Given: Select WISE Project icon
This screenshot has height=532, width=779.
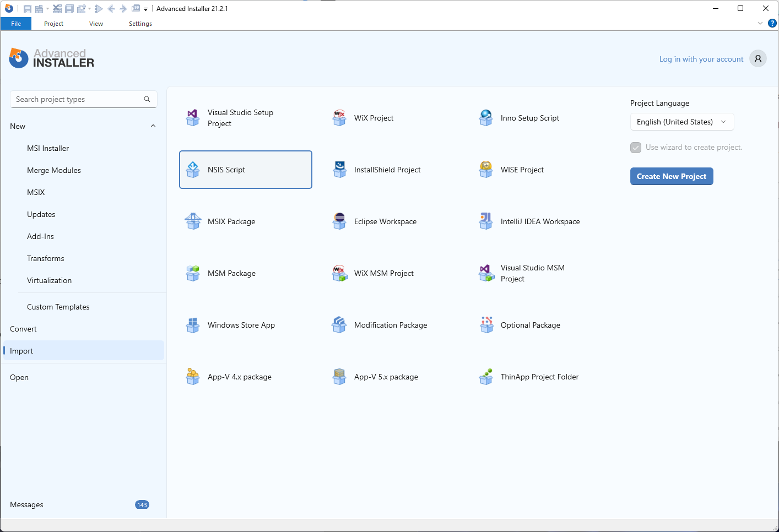Looking at the screenshot, I should (486, 170).
